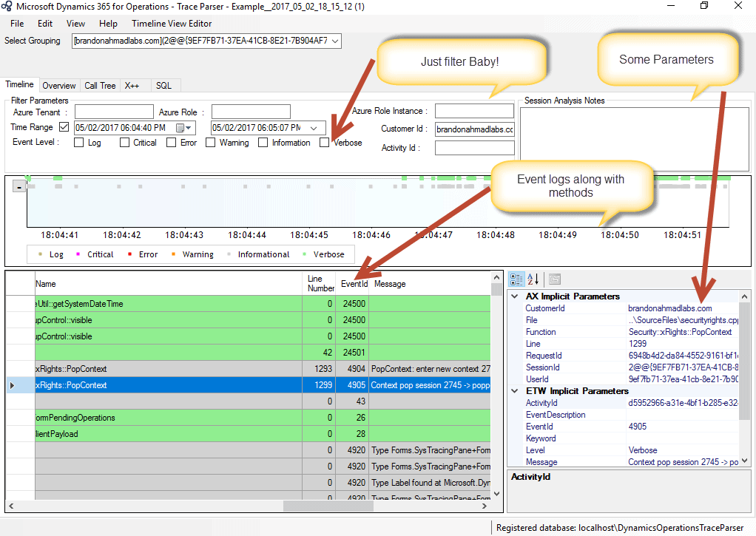Select the RequestId property row
756x536 pixels.
coord(631,356)
